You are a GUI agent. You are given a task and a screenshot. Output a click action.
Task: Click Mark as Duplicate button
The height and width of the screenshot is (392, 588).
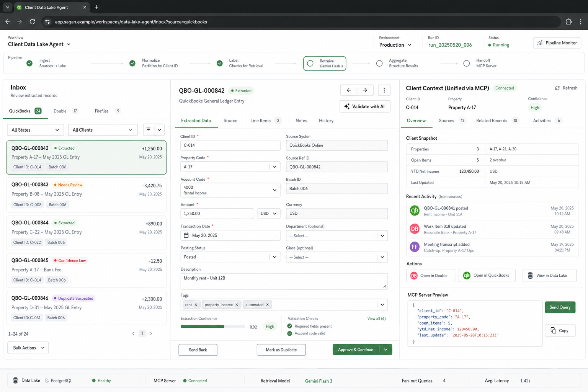(281, 350)
